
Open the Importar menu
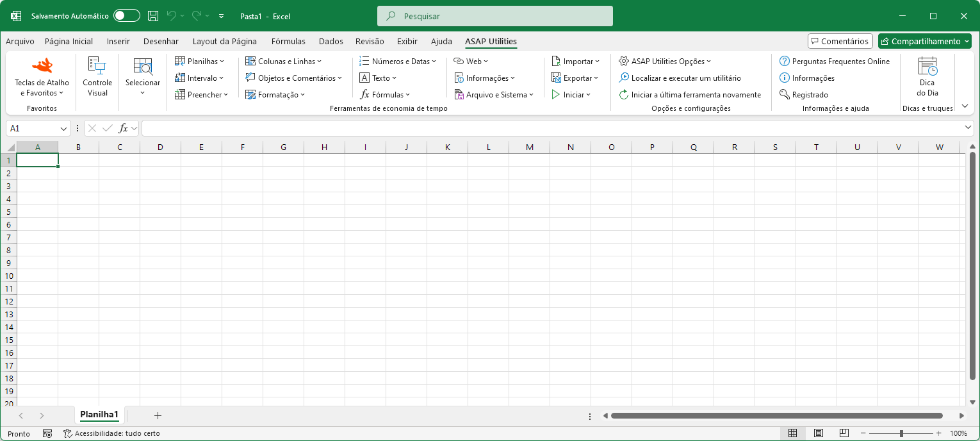click(575, 62)
